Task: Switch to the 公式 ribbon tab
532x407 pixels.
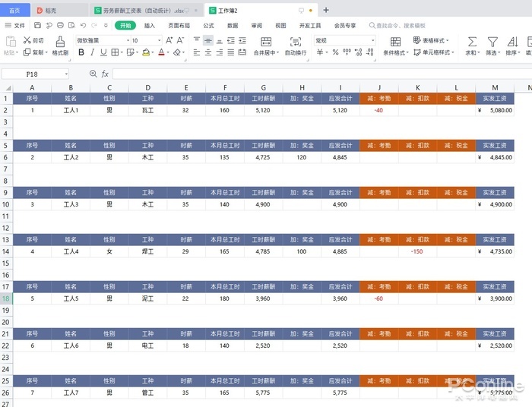Action: pyautogui.click(x=208, y=25)
